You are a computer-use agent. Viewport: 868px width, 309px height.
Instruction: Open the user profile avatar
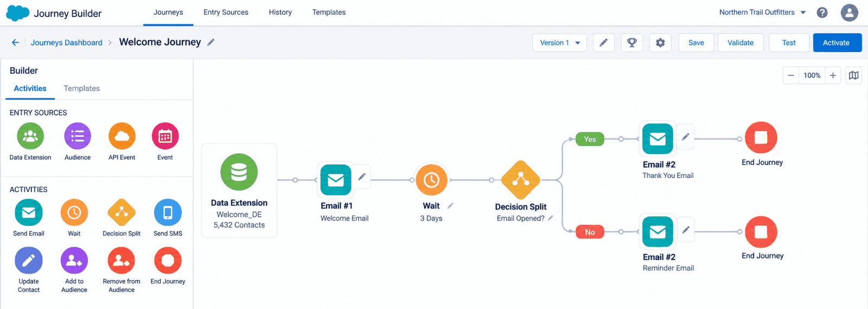(849, 12)
